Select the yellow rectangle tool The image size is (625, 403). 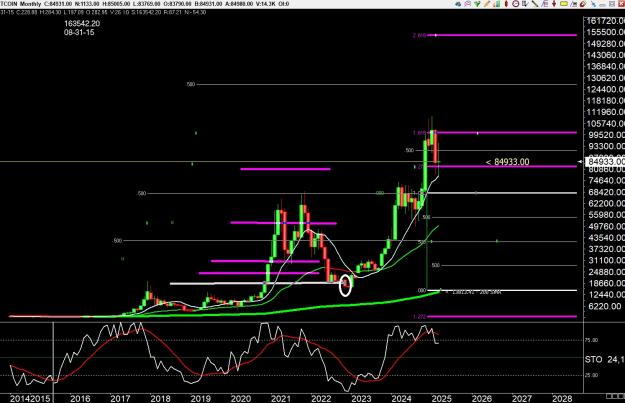point(564,4)
